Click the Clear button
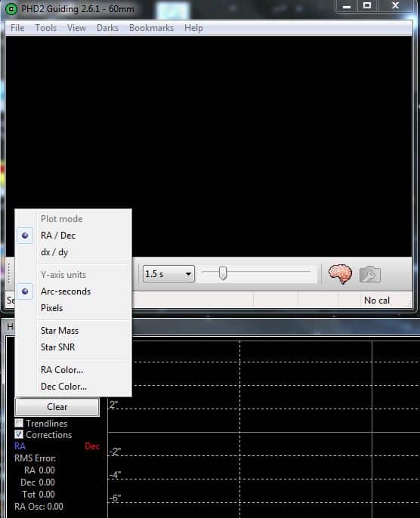420x518 pixels. coord(57,407)
